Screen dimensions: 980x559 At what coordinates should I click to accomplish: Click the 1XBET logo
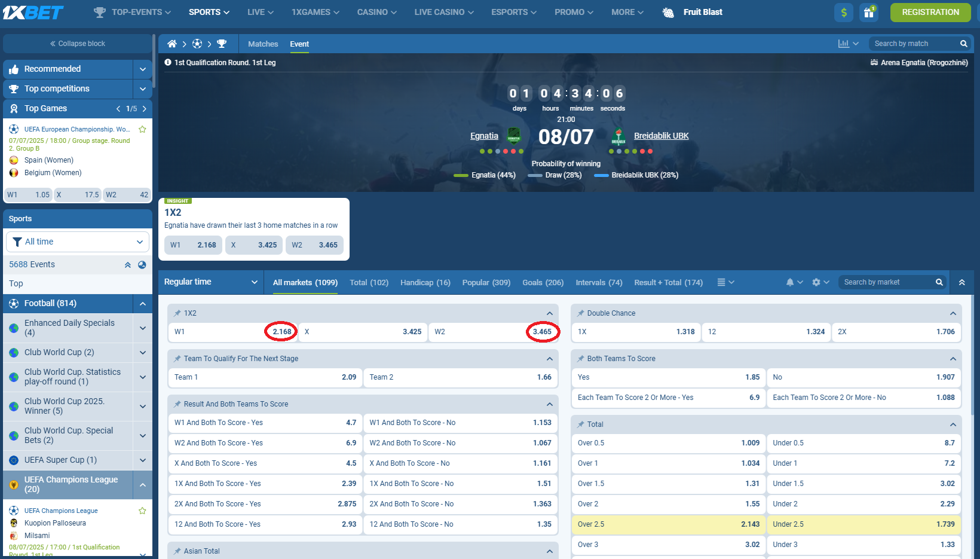click(x=33, y=12)
